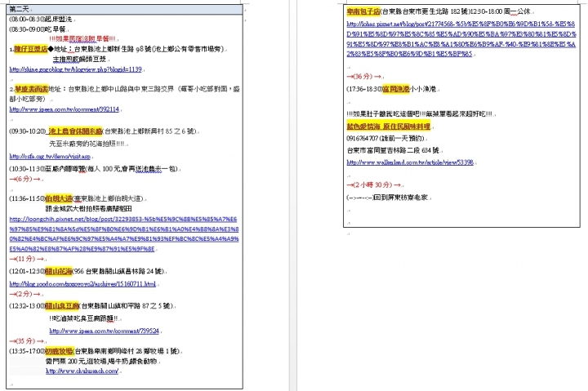Open the ipeen.com.tw comment/799524 link
588x391 pixels.
click(104, 331)
